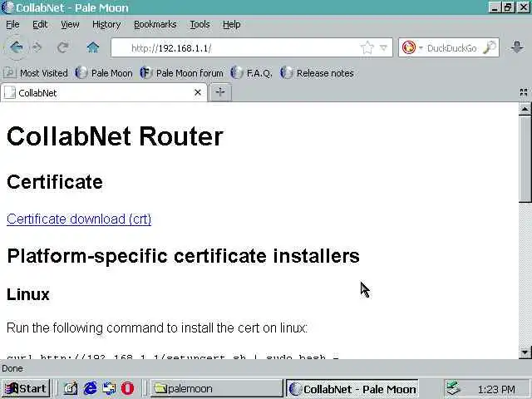Close the CollabNet tab
Screen dimensions: 532x399
(198, 92)
